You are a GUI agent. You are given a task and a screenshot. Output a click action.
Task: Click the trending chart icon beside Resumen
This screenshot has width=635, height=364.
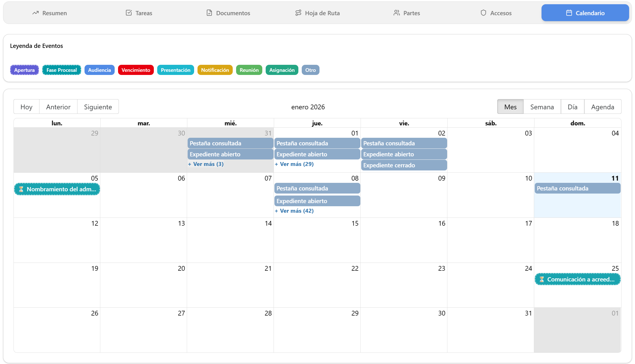pos(35,13)
